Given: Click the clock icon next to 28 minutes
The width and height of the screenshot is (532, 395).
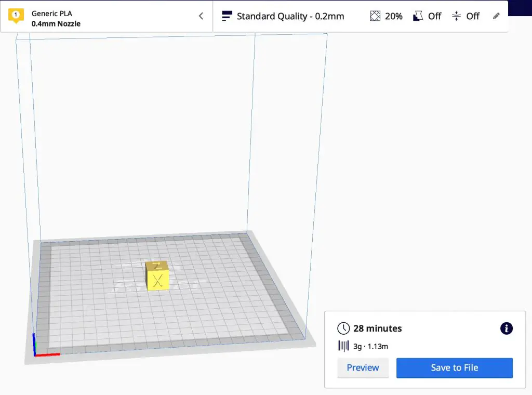Looking at the screenshot, I should (x=343, y=328).
